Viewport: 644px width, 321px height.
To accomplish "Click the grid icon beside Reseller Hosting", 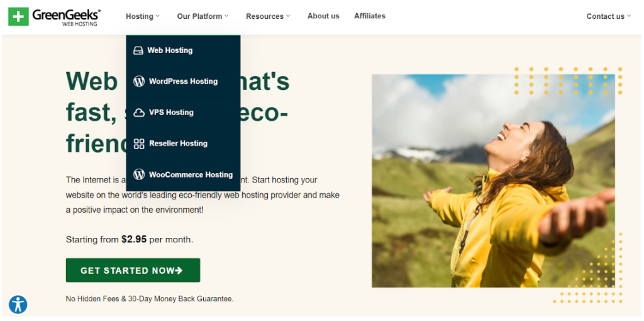I will 139,144.
